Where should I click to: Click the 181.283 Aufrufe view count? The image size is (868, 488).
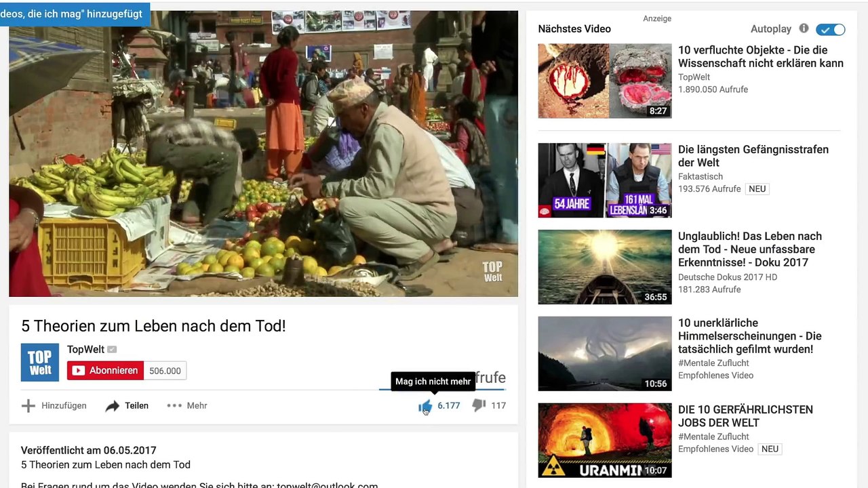point(709,289)
